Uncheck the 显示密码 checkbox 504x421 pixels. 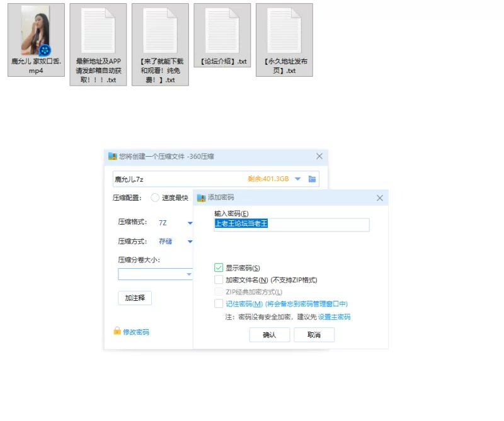coord(219,267)
